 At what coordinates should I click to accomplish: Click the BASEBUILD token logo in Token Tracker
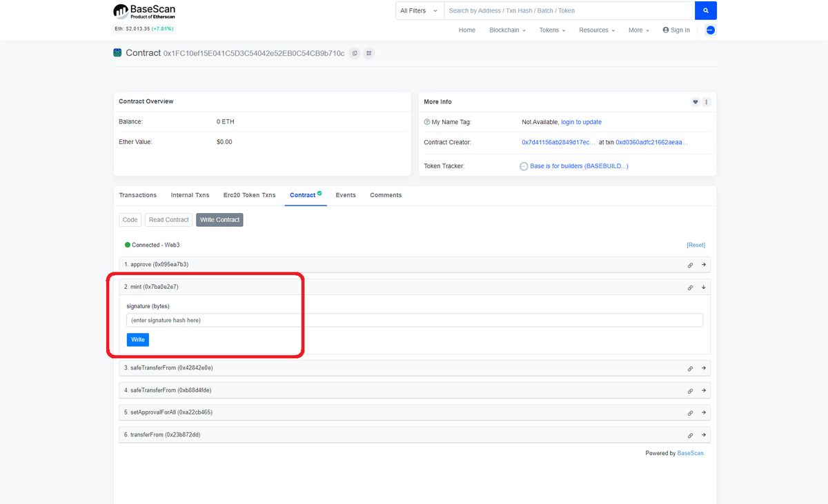click(524, 165)
